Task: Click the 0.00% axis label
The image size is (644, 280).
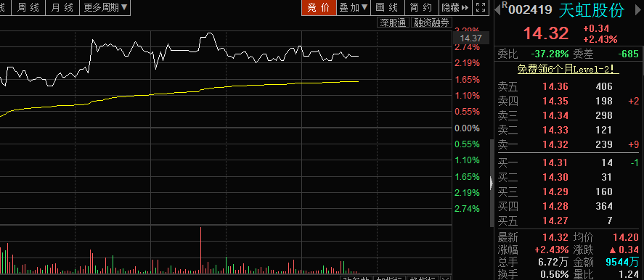Action: (x=467, y=128)
